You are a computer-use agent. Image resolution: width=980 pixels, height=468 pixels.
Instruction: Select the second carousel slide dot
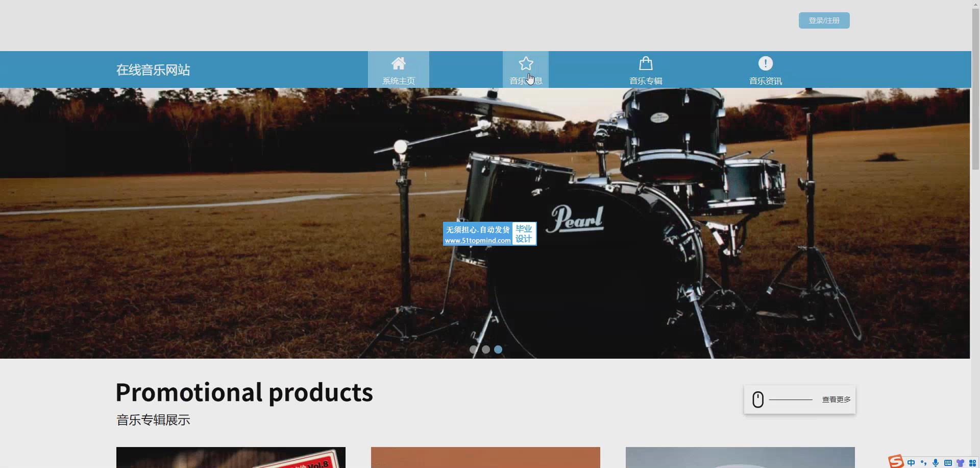click(x=486, y=349)
